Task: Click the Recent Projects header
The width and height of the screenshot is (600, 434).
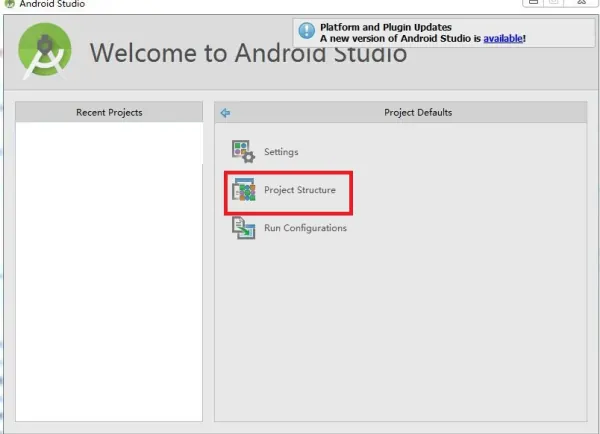Action: click(109, 112)
